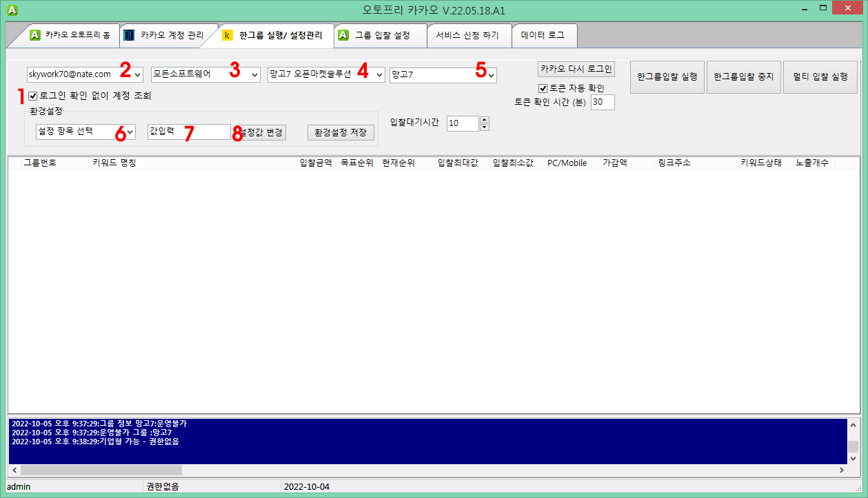This screenshot has height=498, width=868.
Task: Disable the 토큰 자동 확인 checkbox
Action: click(x=543, y=87)
